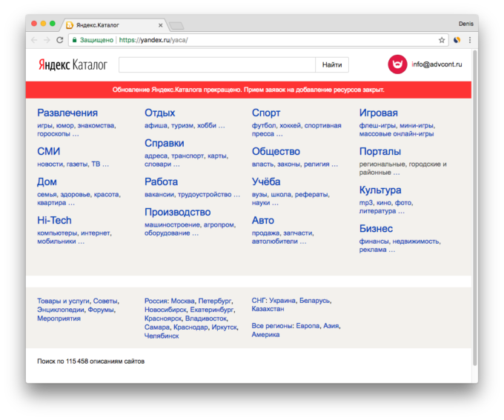The image size is (504, 420).
Task: Go forward using the browser arrow
Action: pyautogui.click(x=47, y=40)
